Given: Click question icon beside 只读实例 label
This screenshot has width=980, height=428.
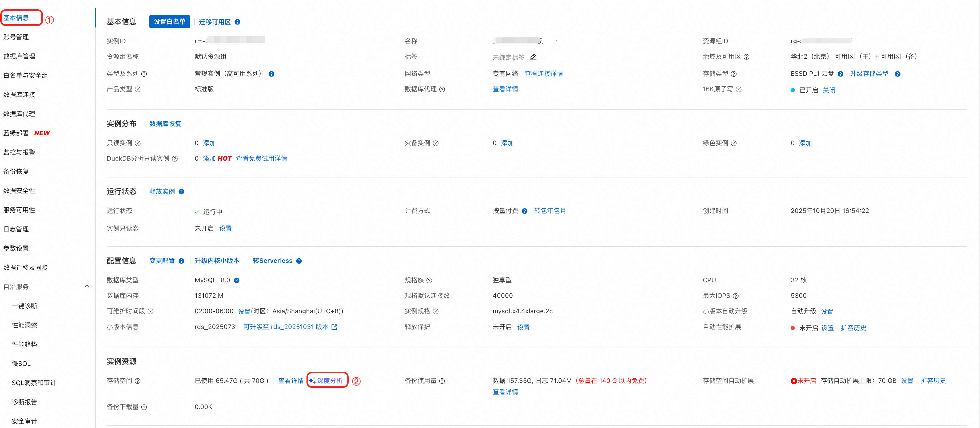Looking at the screenshot, I should [138, 144].
